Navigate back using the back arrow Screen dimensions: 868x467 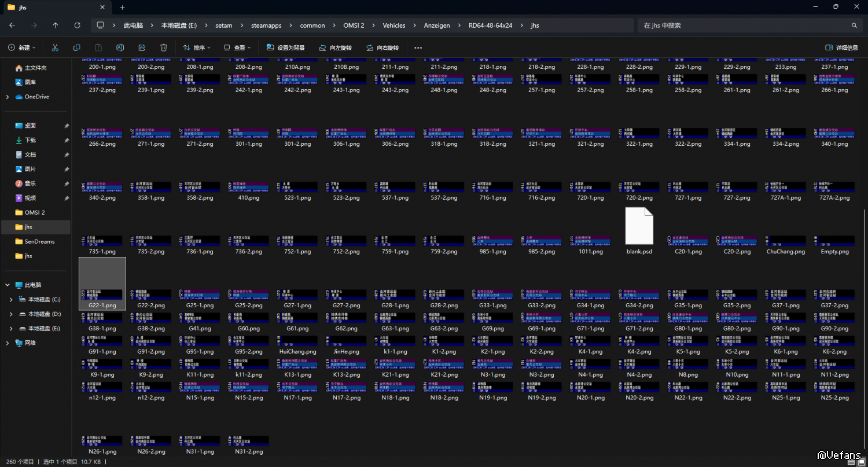pyautogui.click(x=12, y=25)
